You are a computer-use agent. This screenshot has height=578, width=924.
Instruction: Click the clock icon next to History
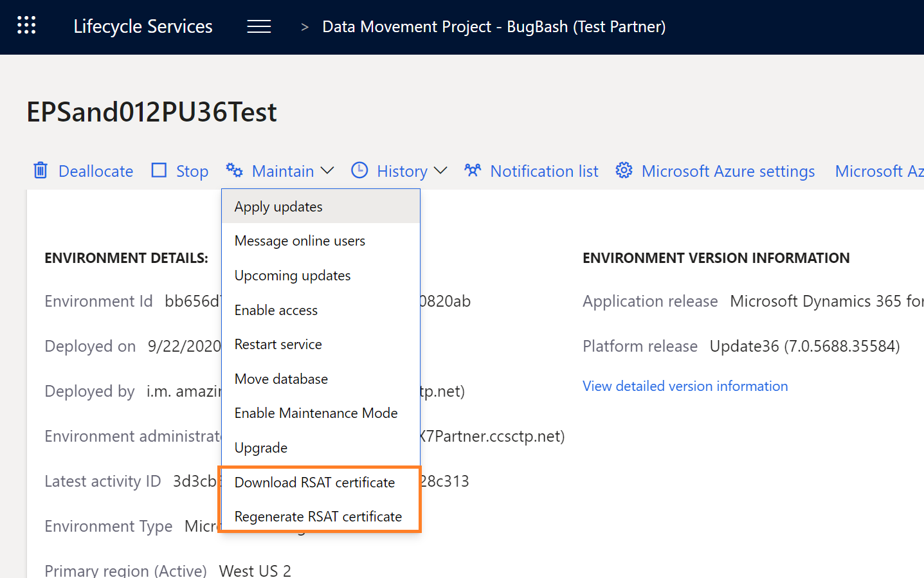tap(359, 170)
